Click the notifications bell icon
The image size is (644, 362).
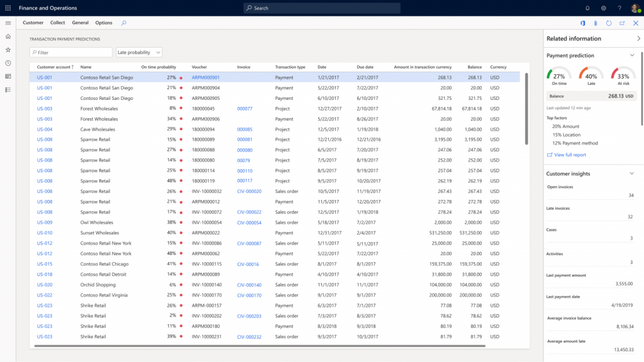[x=587, y=8]
